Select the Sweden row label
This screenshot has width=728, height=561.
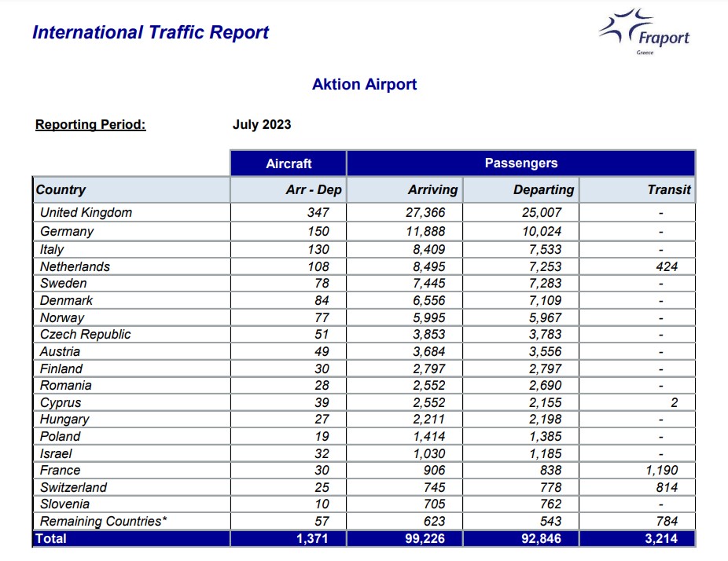tap(63, 283)
